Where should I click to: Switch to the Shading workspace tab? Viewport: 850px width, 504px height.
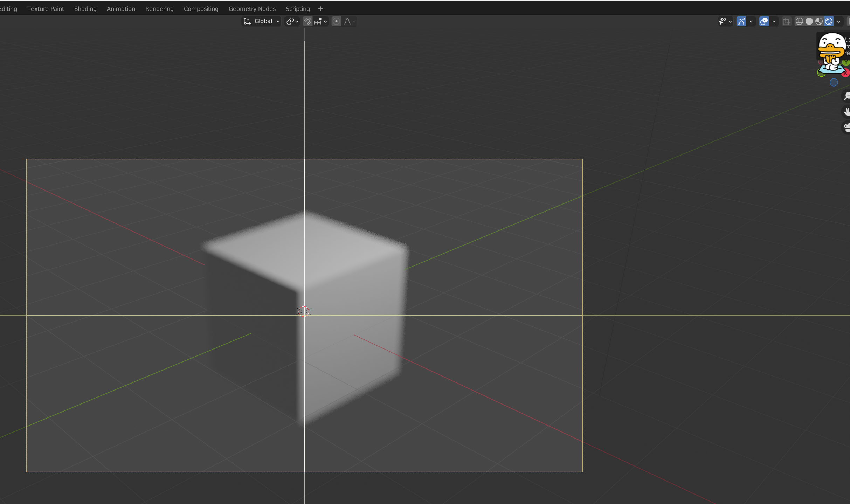[85, 9]
